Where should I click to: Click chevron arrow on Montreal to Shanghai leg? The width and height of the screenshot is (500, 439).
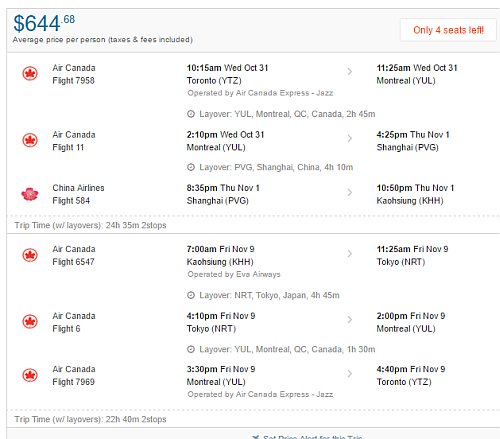[350, 138]
